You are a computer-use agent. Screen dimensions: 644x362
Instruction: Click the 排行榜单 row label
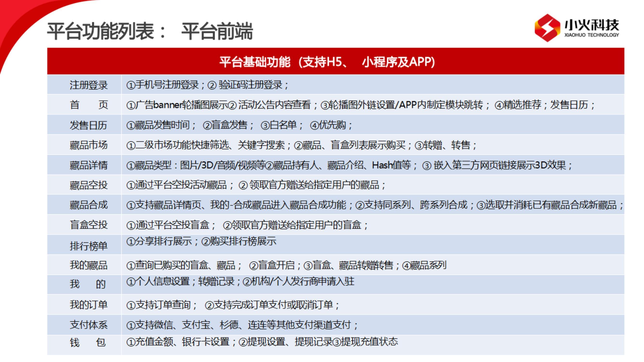point(89,246)
